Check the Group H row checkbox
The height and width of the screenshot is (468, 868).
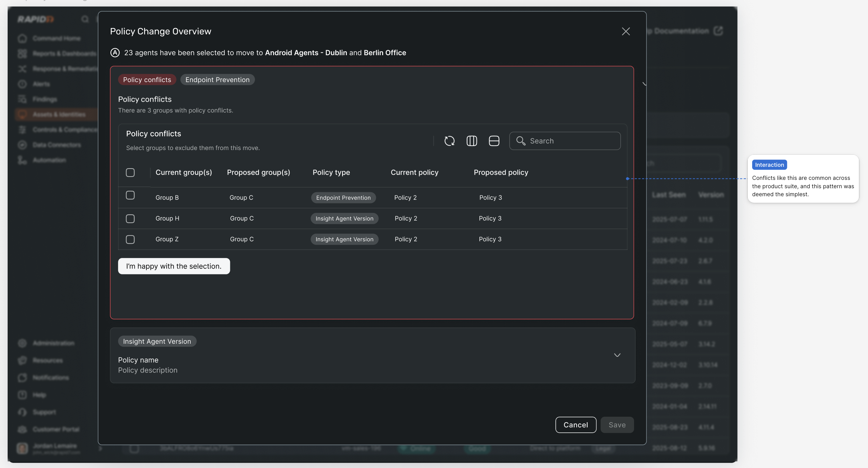click(x=130, y=219)
